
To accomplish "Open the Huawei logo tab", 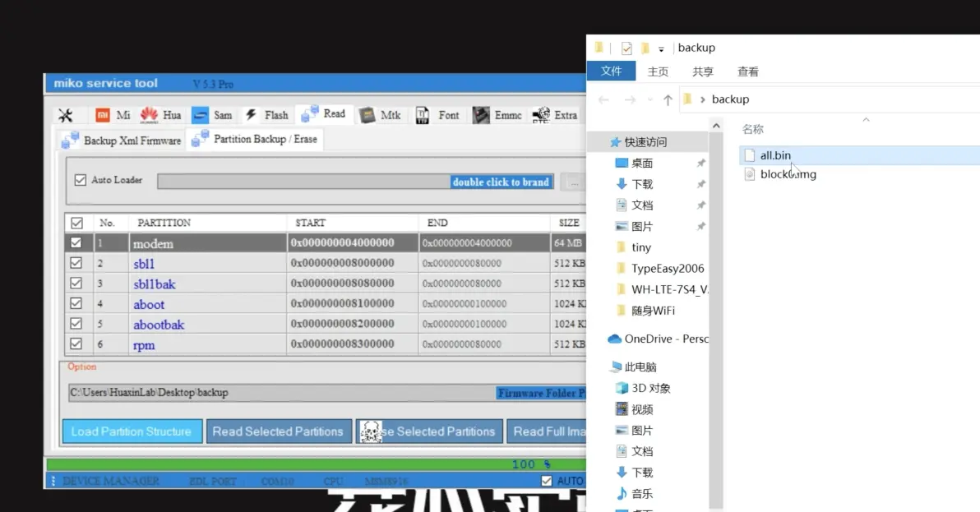I will click(x=149, y=115).
